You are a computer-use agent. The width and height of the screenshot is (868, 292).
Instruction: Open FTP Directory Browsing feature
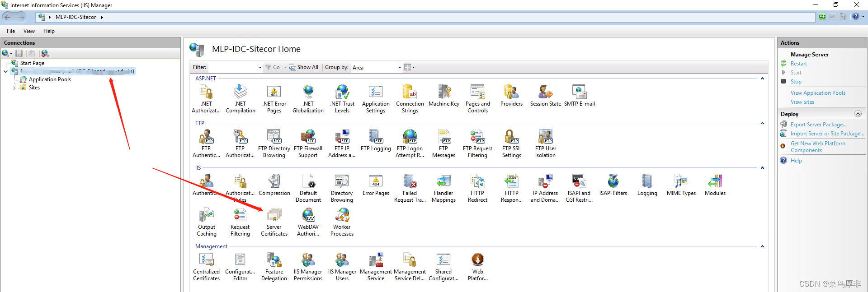click(274, 144)
